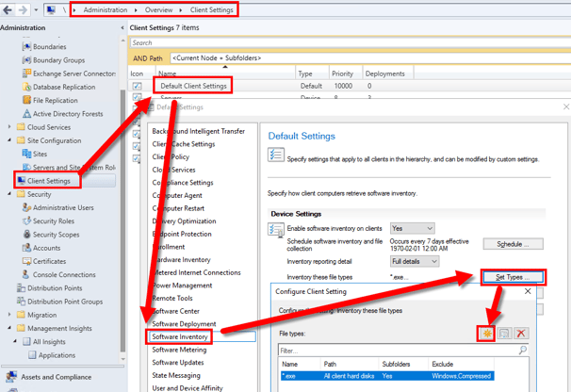
Task: Click the New file type star icon
Action: tap(487, 334)
